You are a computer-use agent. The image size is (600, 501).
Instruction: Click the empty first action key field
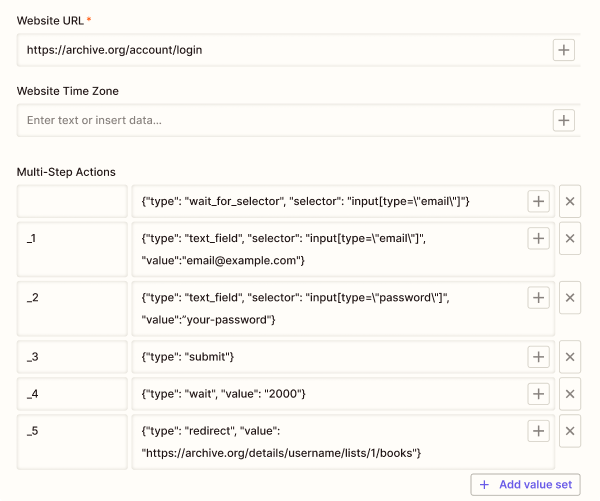point(72,202)
